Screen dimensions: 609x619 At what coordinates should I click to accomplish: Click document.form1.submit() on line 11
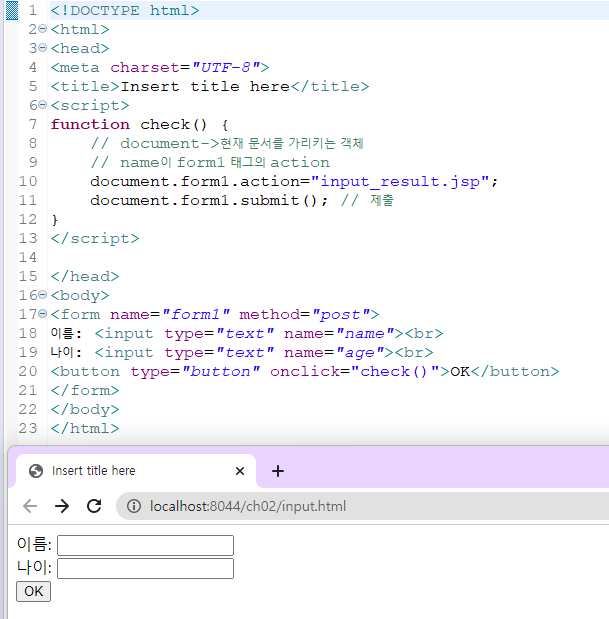[x=209, y=200]
